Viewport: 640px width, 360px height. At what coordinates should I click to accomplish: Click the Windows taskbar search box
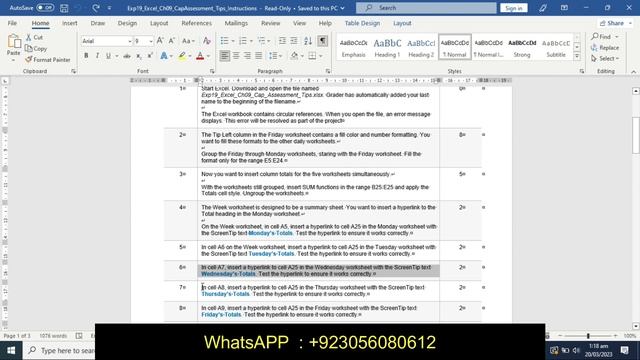(60, 350)
